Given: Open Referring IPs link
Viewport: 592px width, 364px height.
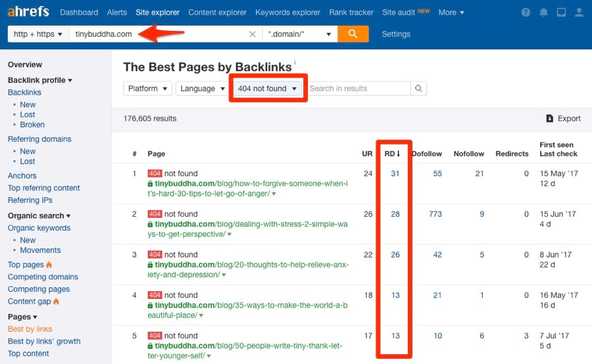Looking at the screenshot, I should pos(30,200).
